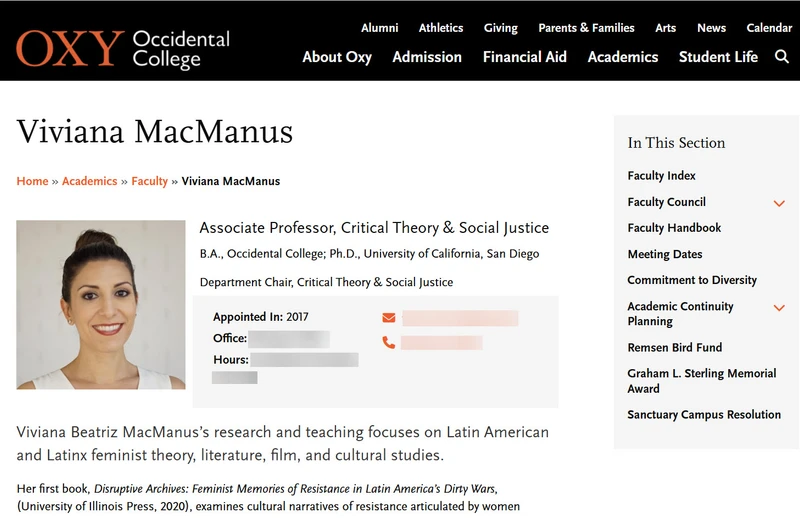This screenshot has height=518, width=800.
Task: Click Viviana MacManus's profile photo
Action: coord(101,305)
